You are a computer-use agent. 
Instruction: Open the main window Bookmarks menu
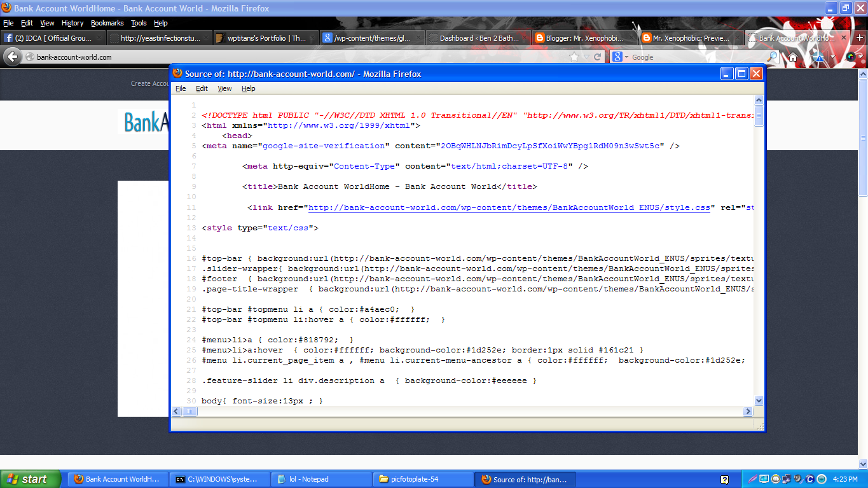pyautogui.click(x=107, y=23)
